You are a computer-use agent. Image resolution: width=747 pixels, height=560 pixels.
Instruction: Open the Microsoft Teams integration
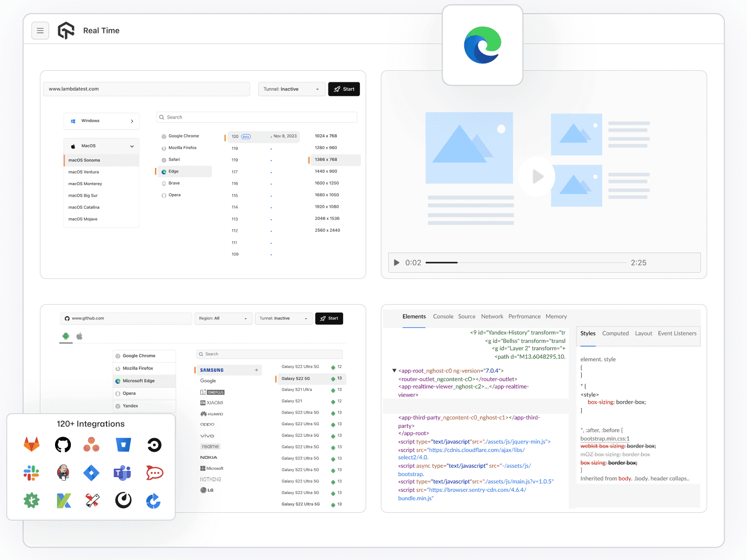[122, 472]
